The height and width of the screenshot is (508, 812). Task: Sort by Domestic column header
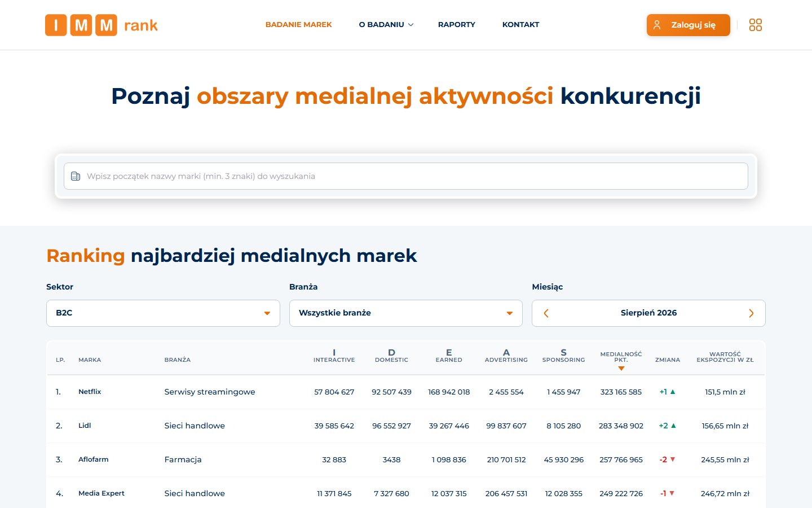(391, 356)
